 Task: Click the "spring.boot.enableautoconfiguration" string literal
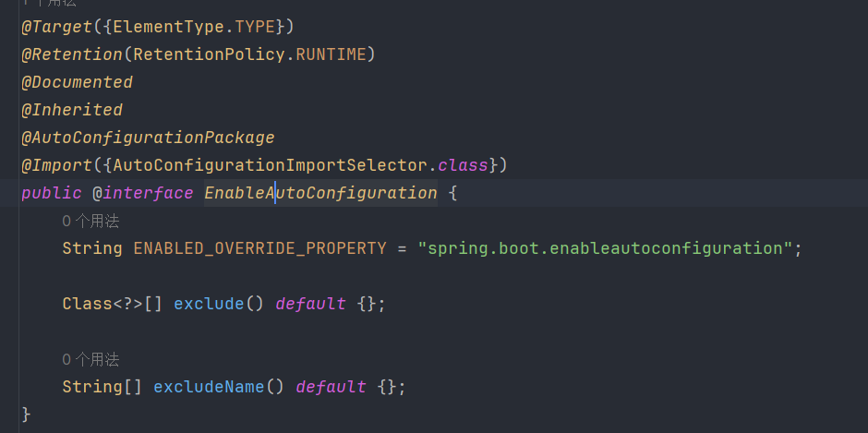(605, 248)
